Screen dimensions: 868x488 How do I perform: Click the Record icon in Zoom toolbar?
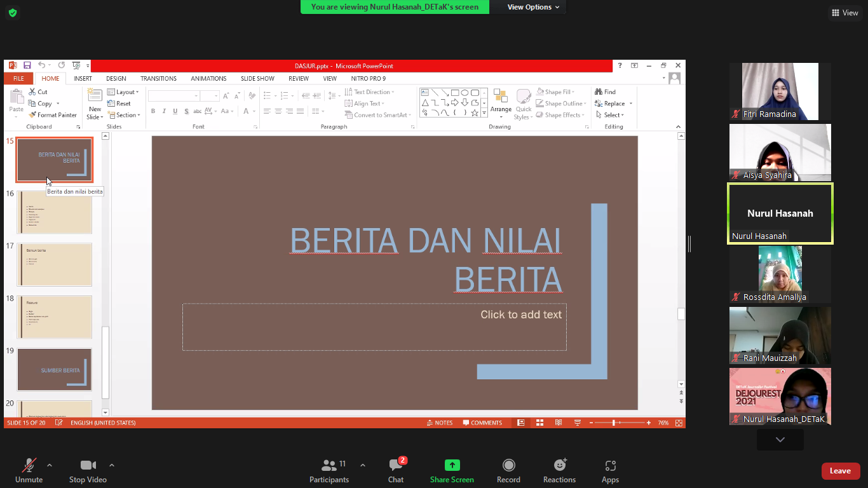click(x=508, y=466)
